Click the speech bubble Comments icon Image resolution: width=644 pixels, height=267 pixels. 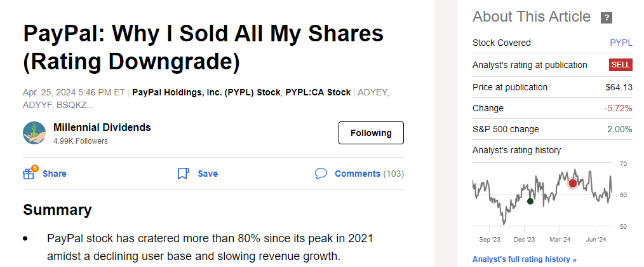point(321,174)
